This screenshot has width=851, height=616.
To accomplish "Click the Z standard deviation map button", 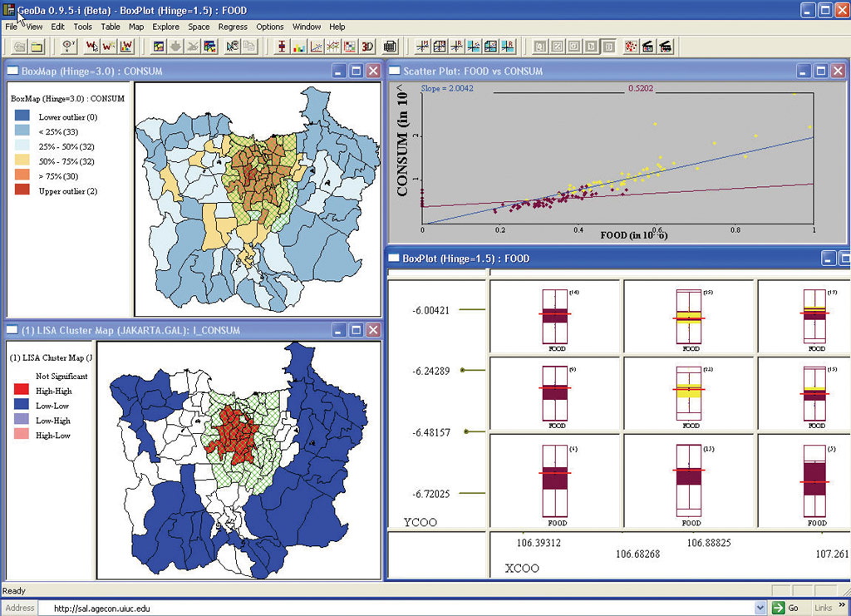I will [557, 47].
